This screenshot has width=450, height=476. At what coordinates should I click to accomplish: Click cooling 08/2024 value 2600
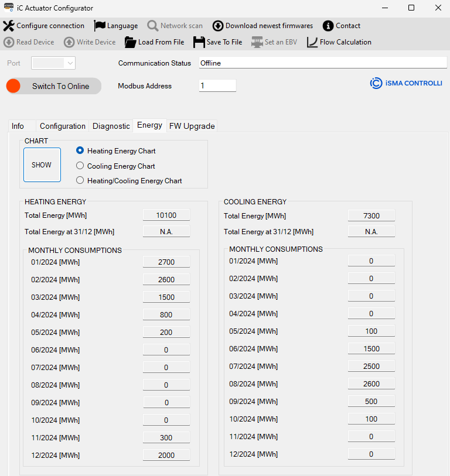[371, 383]
